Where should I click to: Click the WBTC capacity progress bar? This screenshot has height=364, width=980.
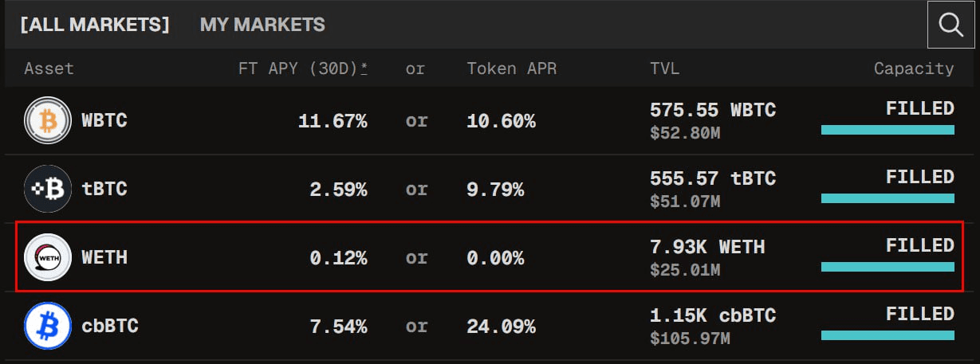[888, 130]
